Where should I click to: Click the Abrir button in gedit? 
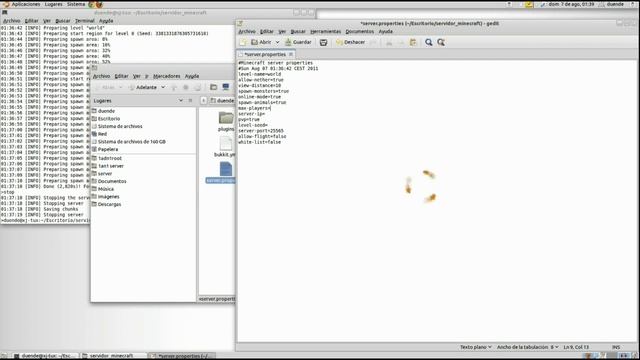261,42
